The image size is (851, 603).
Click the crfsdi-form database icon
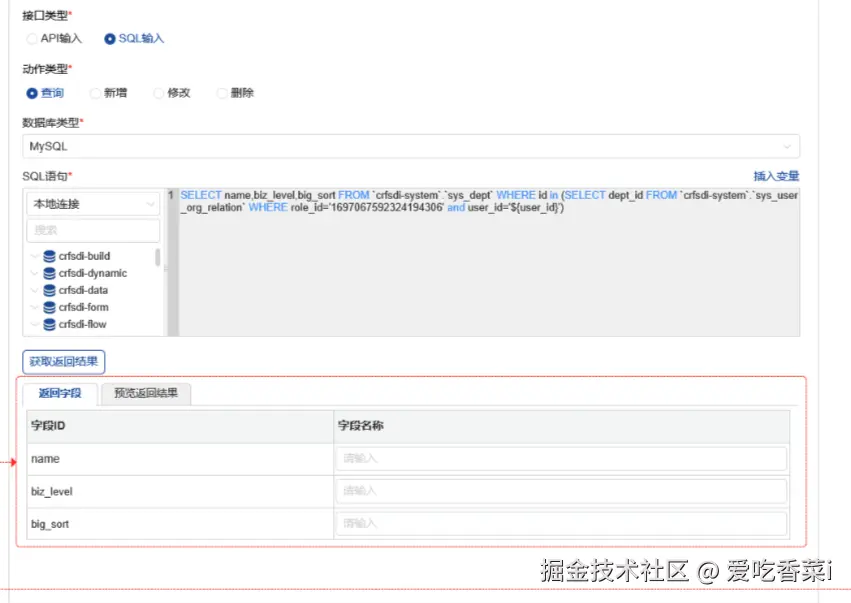click(49, 307)
